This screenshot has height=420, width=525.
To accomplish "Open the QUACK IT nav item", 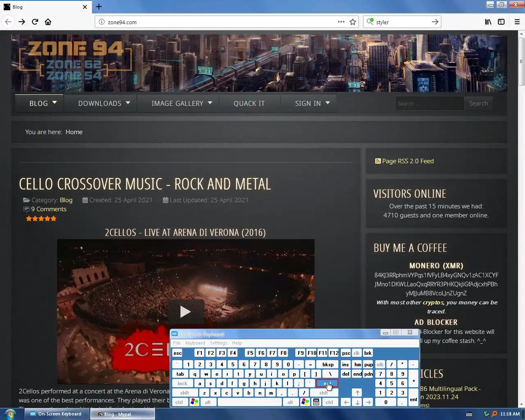I will point(249,103).
